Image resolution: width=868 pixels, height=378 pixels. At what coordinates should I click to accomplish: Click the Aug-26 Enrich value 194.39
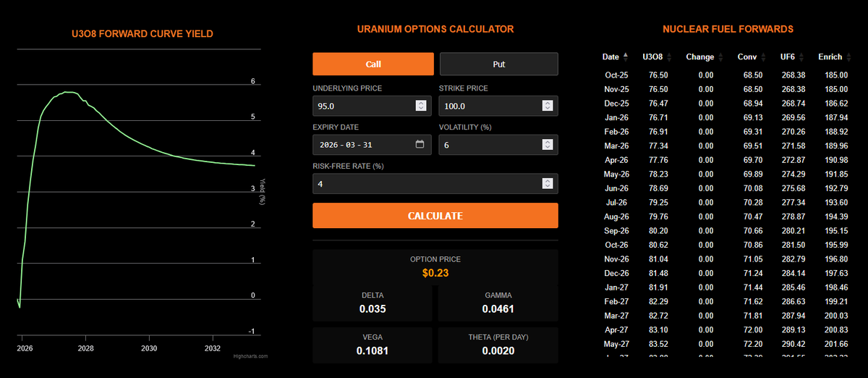click(x=835, y=217)
